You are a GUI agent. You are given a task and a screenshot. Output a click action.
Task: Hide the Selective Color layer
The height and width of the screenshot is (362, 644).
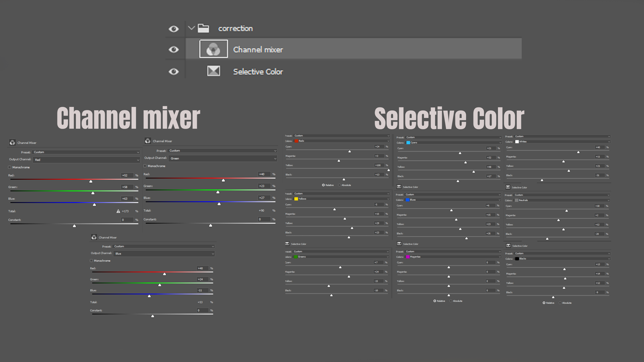tap(174, 71)
